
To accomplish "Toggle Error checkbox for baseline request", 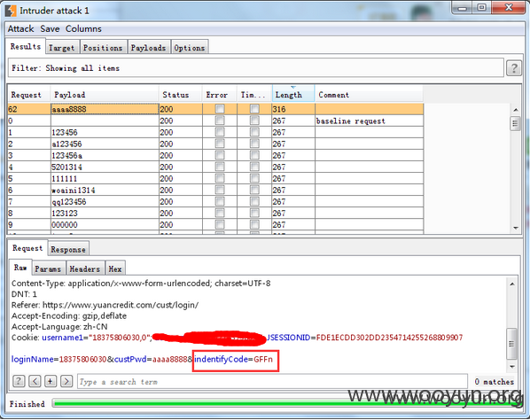I will click(x=220, y=121).
